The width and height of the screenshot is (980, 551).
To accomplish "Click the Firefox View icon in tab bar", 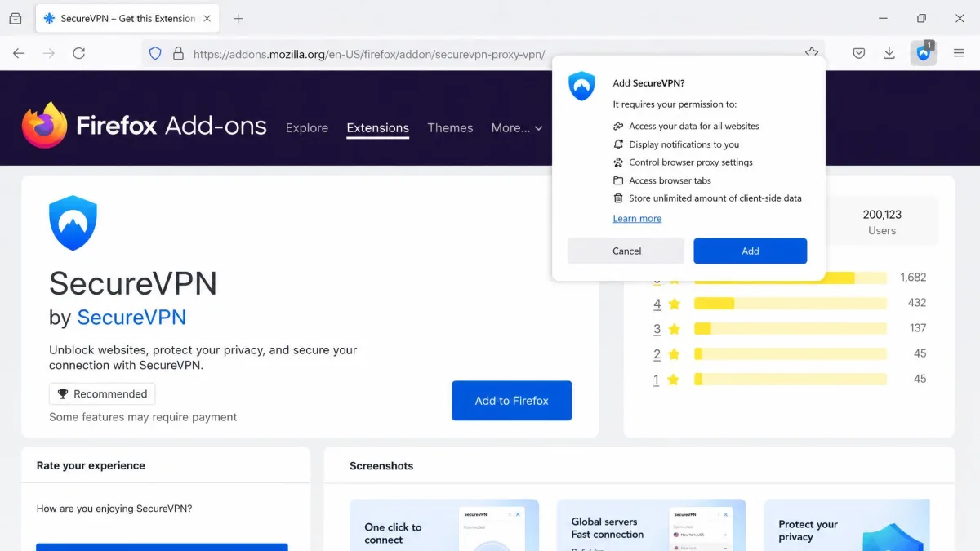I will pyautogui.click(x=16, y=19).
